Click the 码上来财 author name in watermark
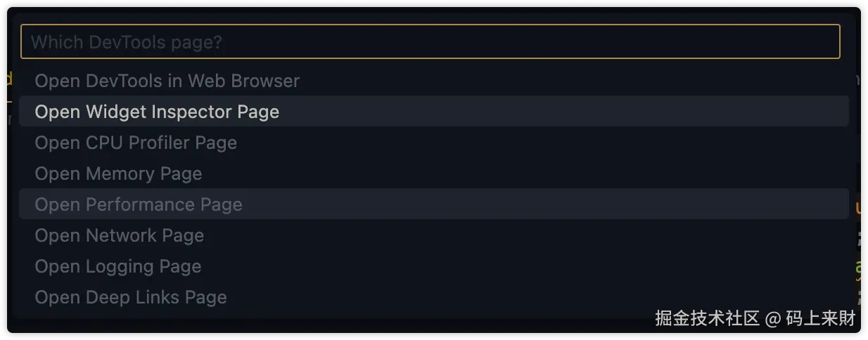Image resolution: width=868 pixels, height=340 pixels. (821, 318)
